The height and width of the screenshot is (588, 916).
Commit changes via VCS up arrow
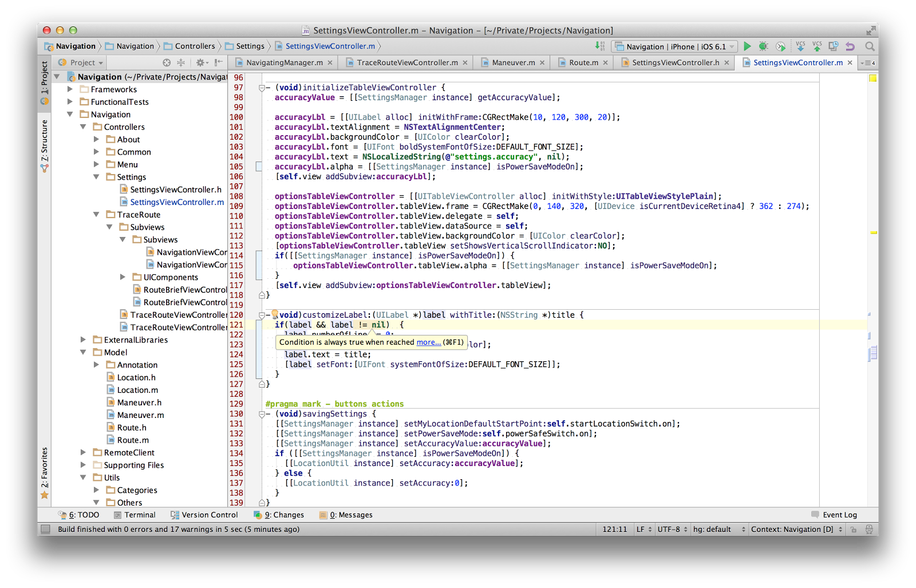[817, 46]
